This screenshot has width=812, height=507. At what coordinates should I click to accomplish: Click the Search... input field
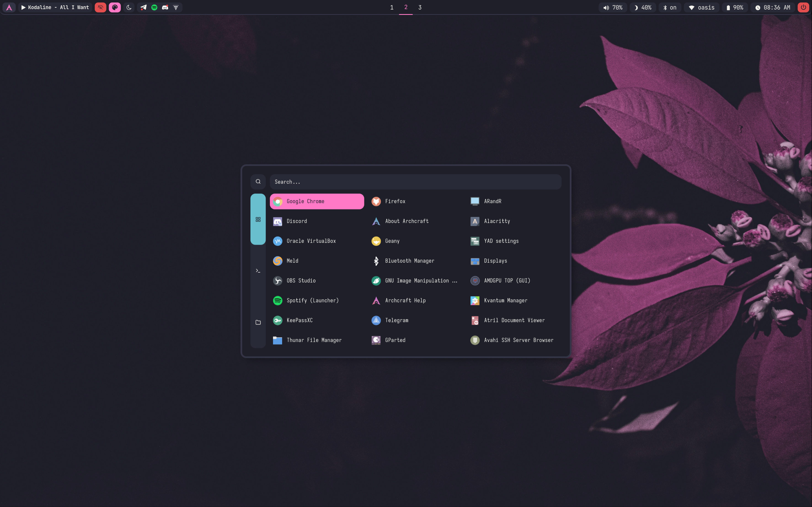pos(415,182)
